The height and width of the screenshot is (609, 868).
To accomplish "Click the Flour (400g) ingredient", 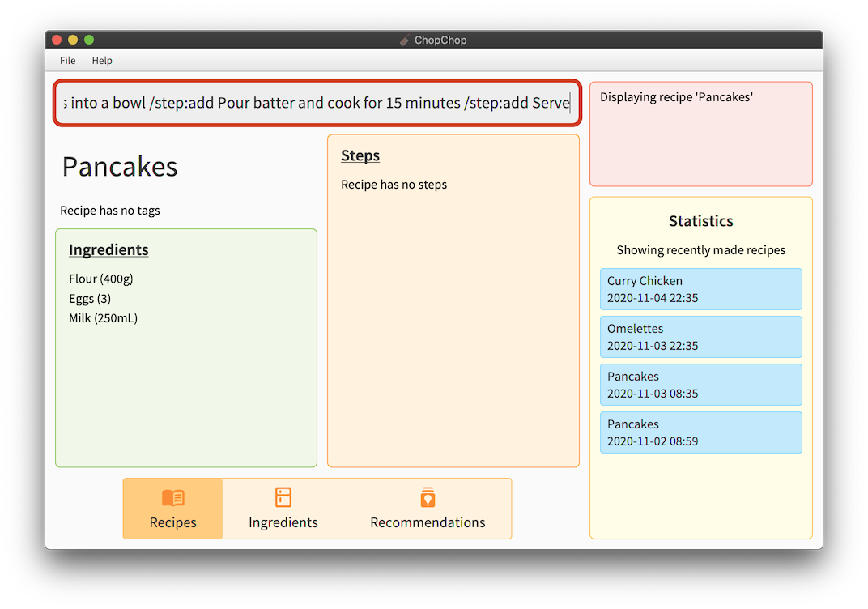I will (100, 279).
